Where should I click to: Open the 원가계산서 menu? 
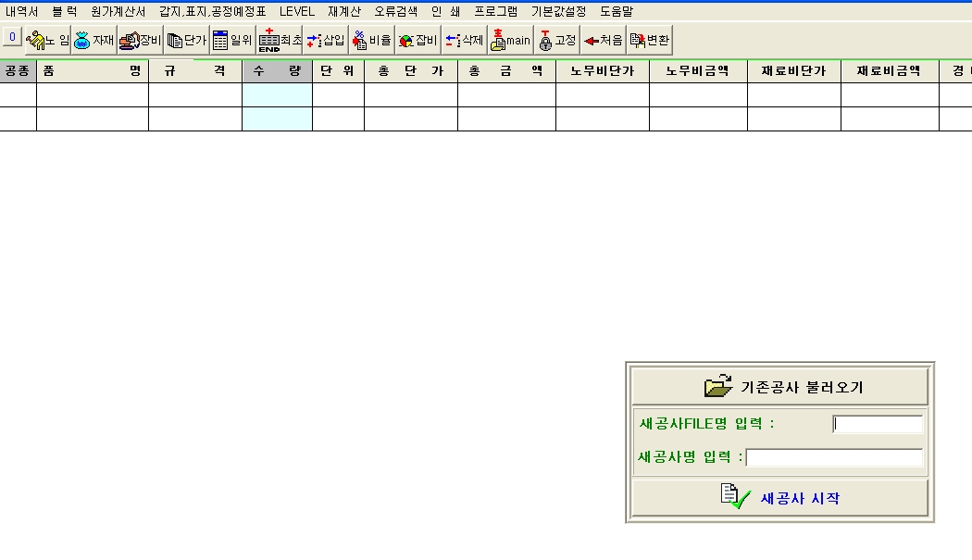pyautogui.click(x=118, y=12)
